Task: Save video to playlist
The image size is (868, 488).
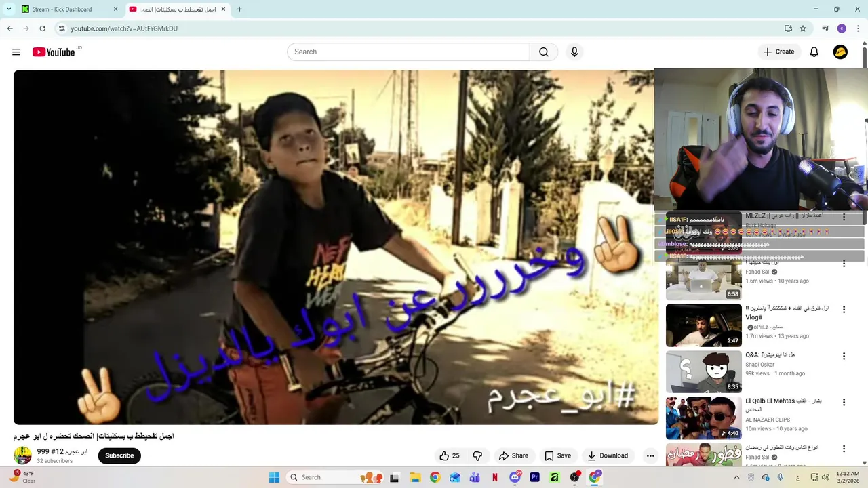Action: point(557,455)
